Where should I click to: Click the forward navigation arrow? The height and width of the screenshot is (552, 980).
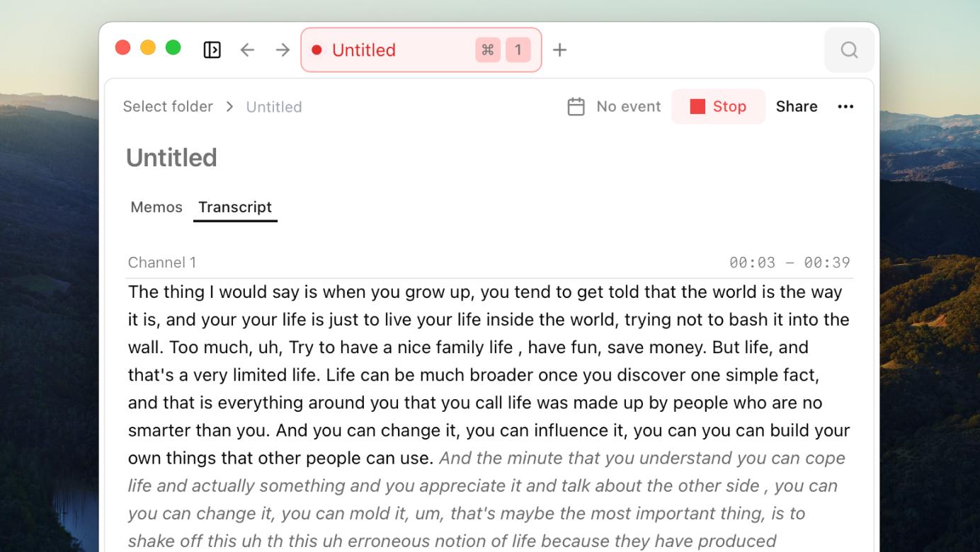(x=282, y=50)
